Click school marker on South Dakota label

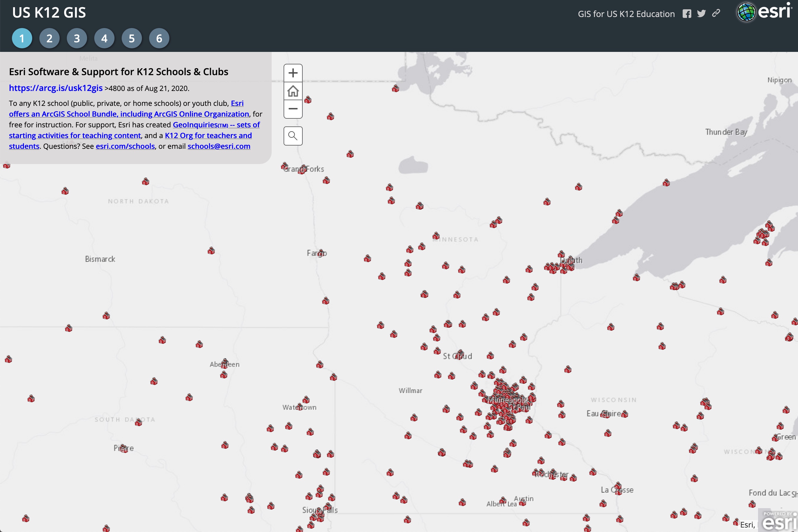point(138,423)
